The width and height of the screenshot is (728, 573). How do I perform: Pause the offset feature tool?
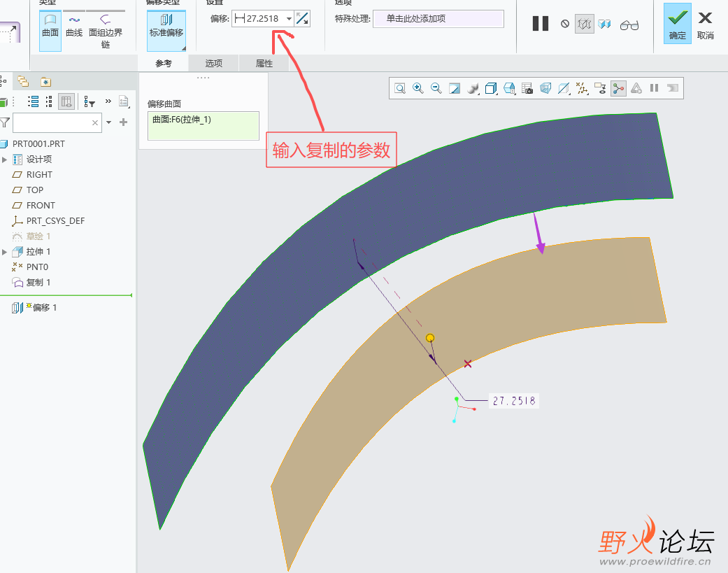pos(541,24)
